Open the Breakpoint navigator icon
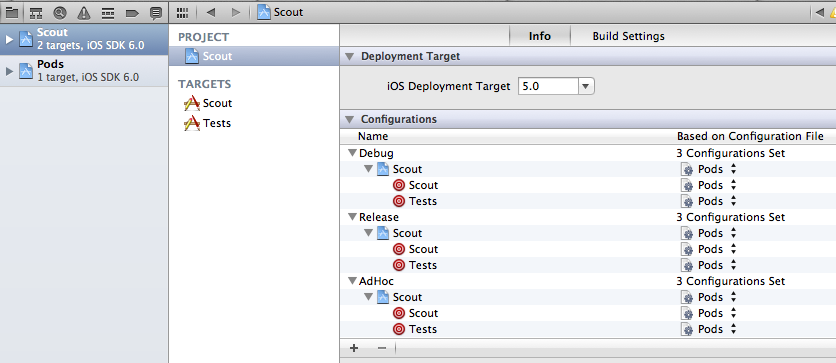 (132, 13)
